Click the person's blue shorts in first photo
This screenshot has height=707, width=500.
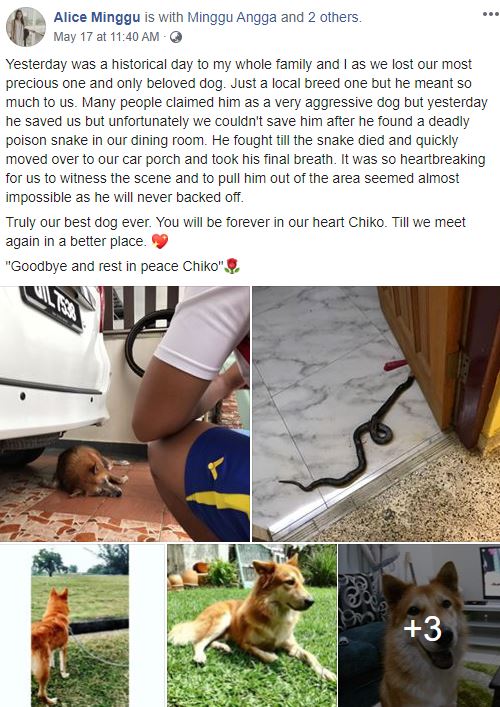(x=217, y=482)
